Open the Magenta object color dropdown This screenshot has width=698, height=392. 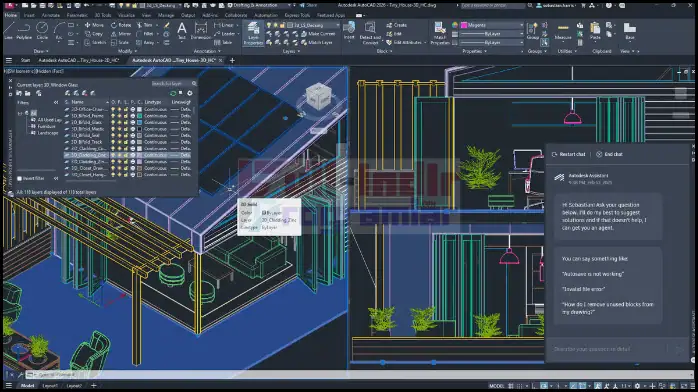(x=491, y=25)
